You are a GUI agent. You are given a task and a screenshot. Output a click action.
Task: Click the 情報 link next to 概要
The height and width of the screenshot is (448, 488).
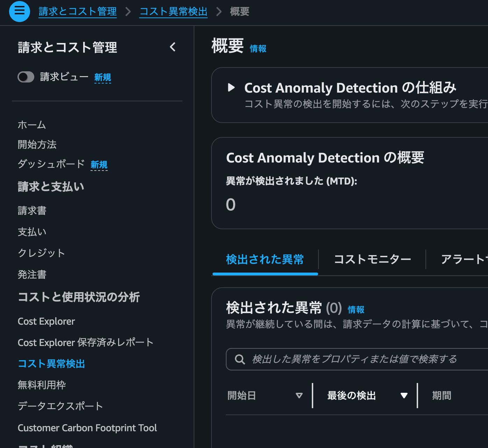pyautogui.click(x=258, y=49)
